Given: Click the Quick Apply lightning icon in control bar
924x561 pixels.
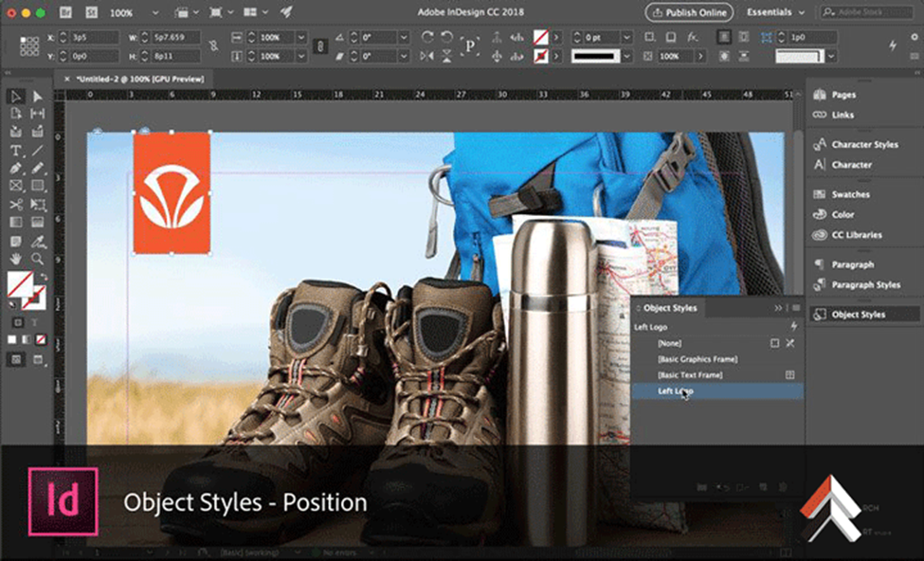Looking at the screenshot, I should [x=893, y=45].
